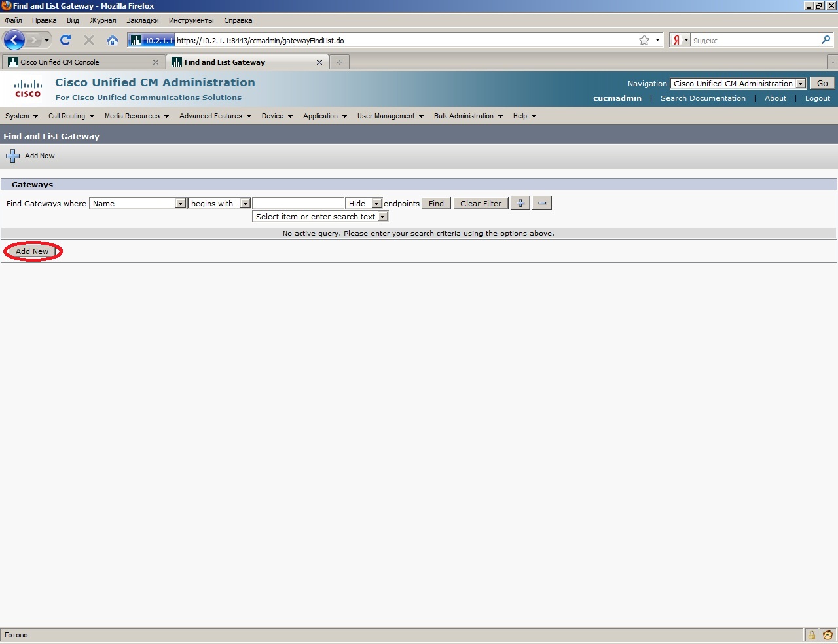Open the Журнал menu
The height and width of the screenshot is (644, 838).
click(103, 20)
